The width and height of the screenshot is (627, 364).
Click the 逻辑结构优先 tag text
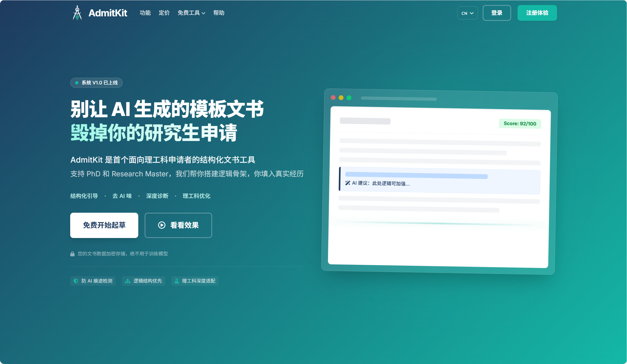(x=148, y=281)
